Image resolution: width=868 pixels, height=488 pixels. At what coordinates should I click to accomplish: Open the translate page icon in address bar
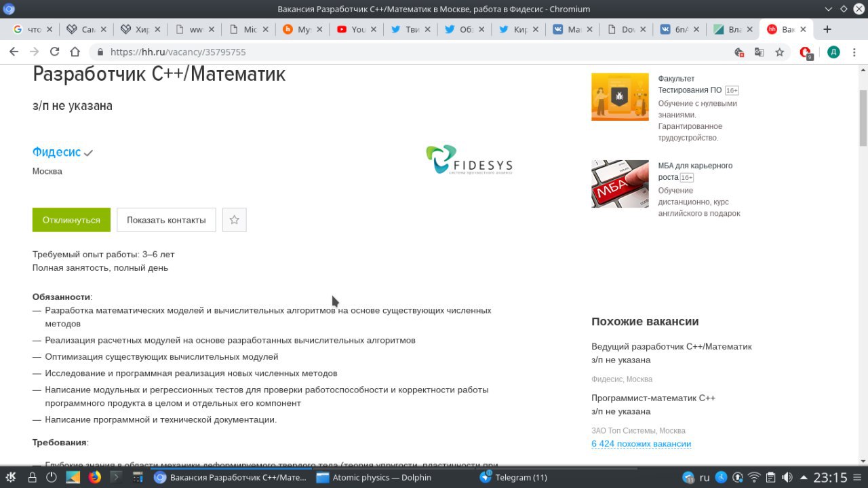coord(759,52)
